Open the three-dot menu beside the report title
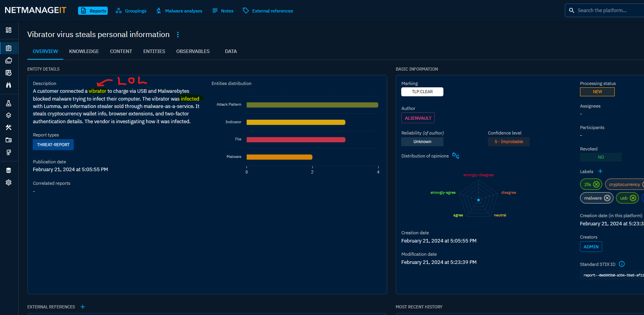 [178, 35]
